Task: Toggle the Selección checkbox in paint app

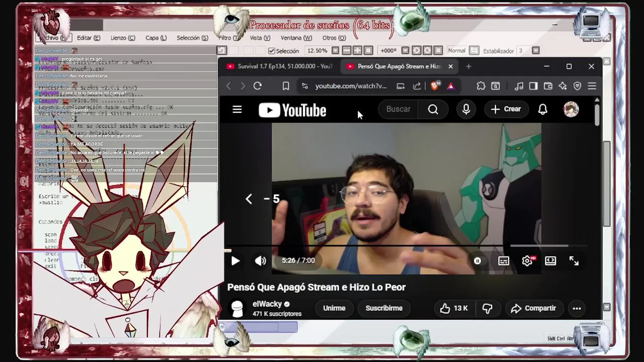Action: pos(272,51)
